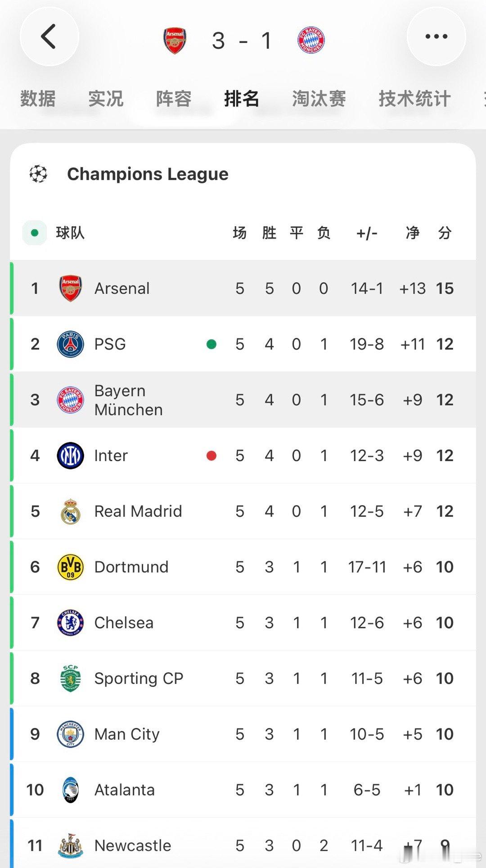The width and height of the screenshot is (486, 868).
Task: Open the Champions League competition link
Action: coord(148,174)
